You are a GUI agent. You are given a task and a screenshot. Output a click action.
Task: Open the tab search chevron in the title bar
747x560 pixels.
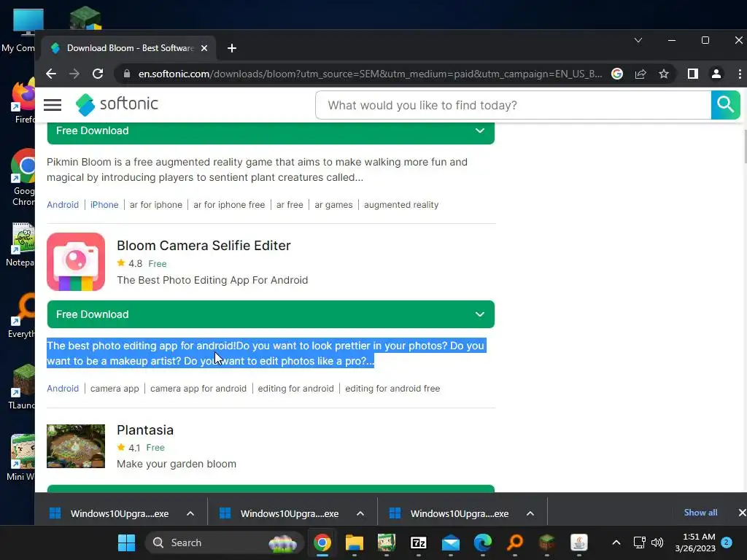(x=638, y=41)
